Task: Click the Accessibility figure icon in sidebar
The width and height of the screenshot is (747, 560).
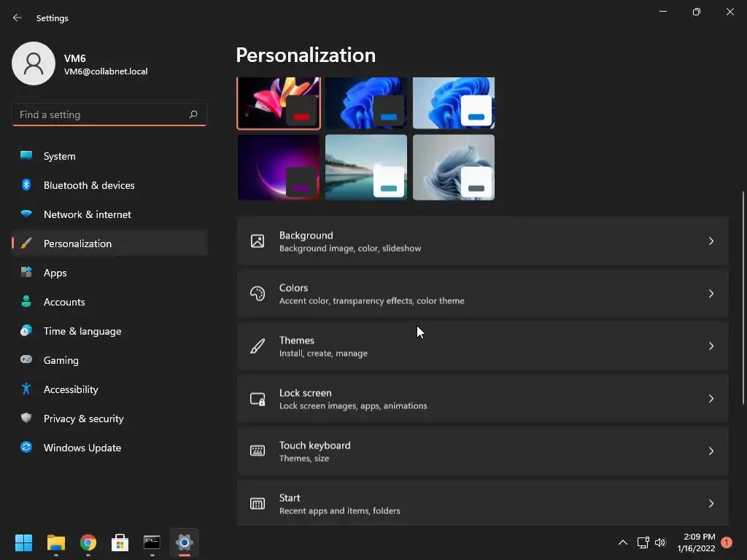Action: pos(26,389)
